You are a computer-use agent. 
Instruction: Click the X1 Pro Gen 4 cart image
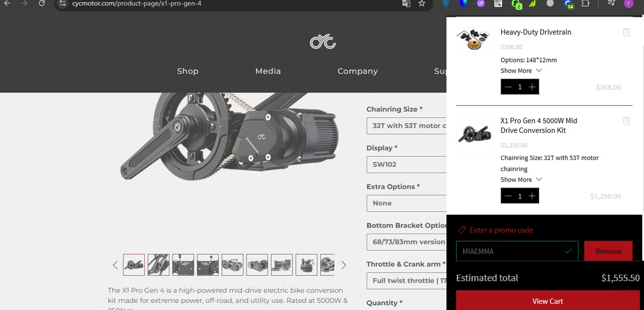click(474, 134)
